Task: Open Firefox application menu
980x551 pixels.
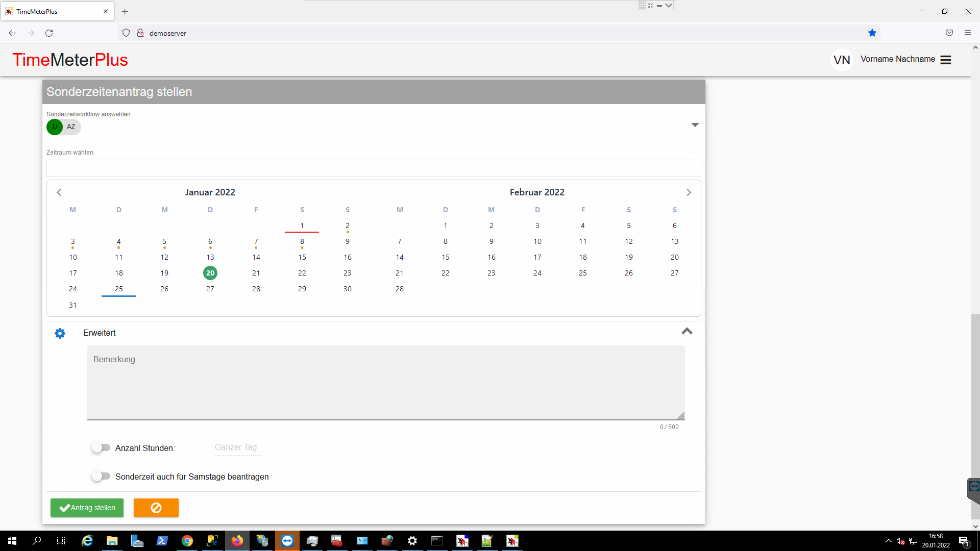Action: [968, 33]
